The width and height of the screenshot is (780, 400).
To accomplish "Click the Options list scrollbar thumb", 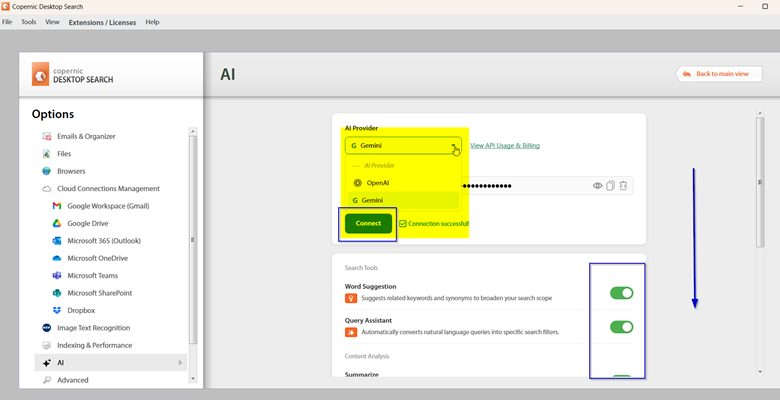I will click(193, 239).
